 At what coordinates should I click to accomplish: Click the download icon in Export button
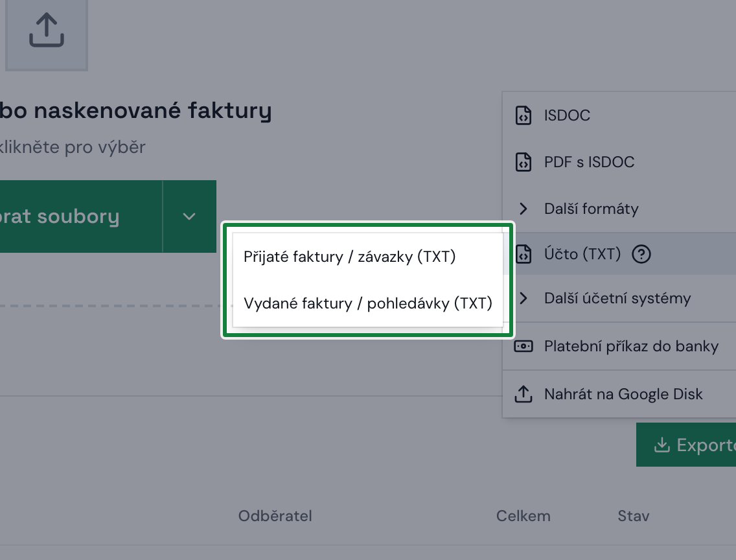662,445
